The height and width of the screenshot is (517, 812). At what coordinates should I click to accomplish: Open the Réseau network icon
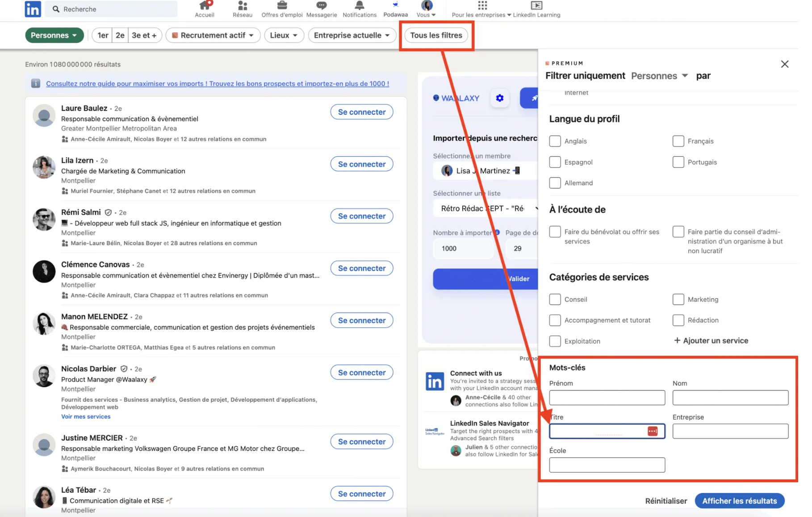(243, 5)
